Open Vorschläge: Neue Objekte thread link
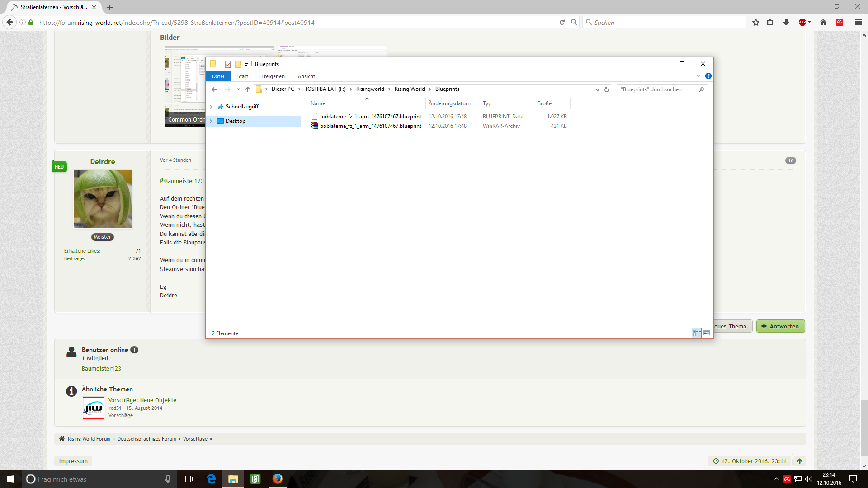Viewport: 868px width, 488px height. 142,400
